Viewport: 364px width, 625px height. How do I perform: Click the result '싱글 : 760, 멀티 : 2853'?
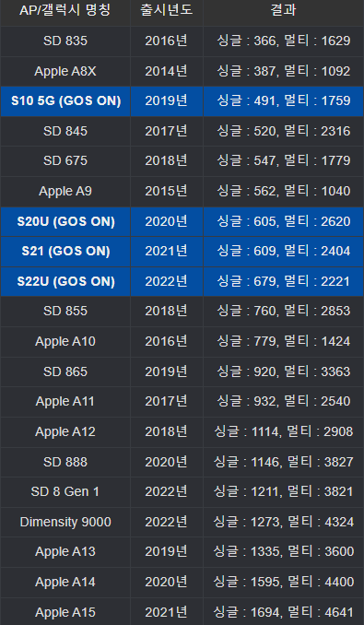[x=284, y=311]
